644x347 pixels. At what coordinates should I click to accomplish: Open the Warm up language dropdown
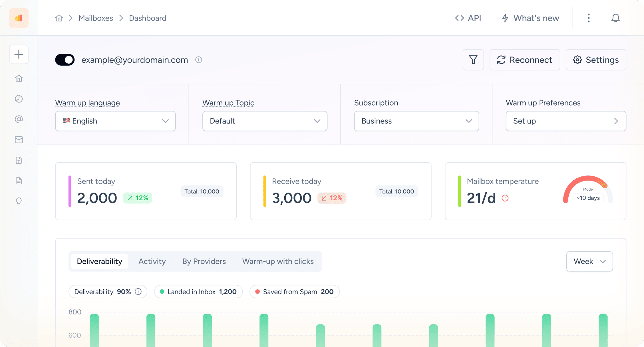pos(115,121)
